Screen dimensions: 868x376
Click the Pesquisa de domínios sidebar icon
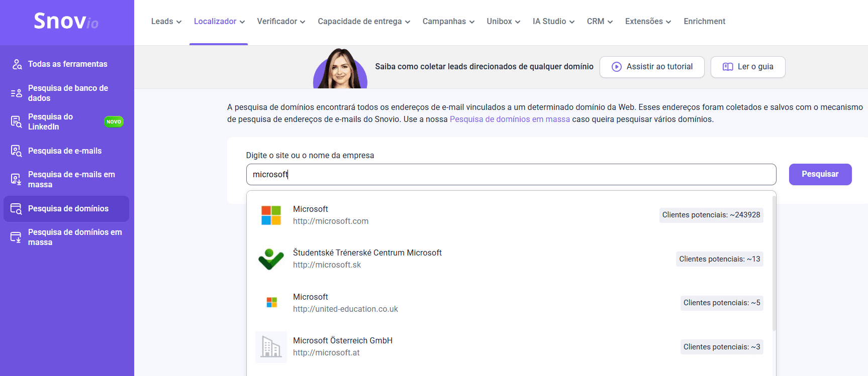pos(17,209)
